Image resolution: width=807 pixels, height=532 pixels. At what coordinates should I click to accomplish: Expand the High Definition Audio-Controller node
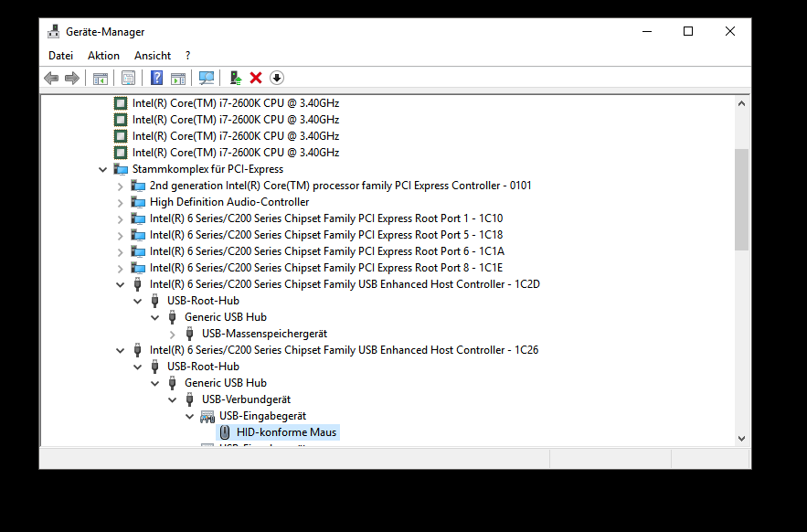point(120,202)
